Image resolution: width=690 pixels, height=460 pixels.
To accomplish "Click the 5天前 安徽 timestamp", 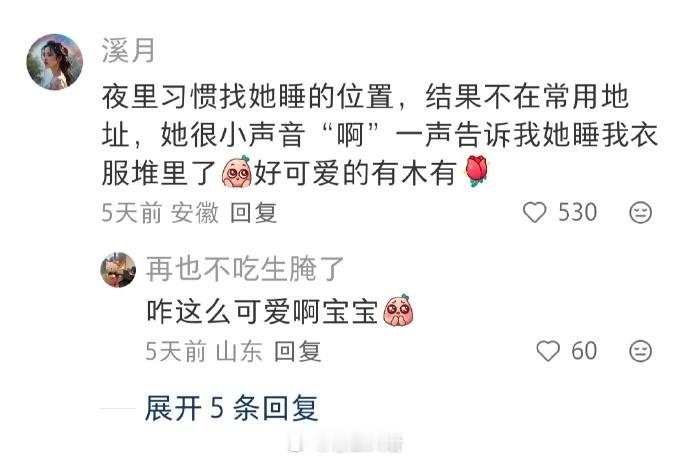I will (160, 213).
